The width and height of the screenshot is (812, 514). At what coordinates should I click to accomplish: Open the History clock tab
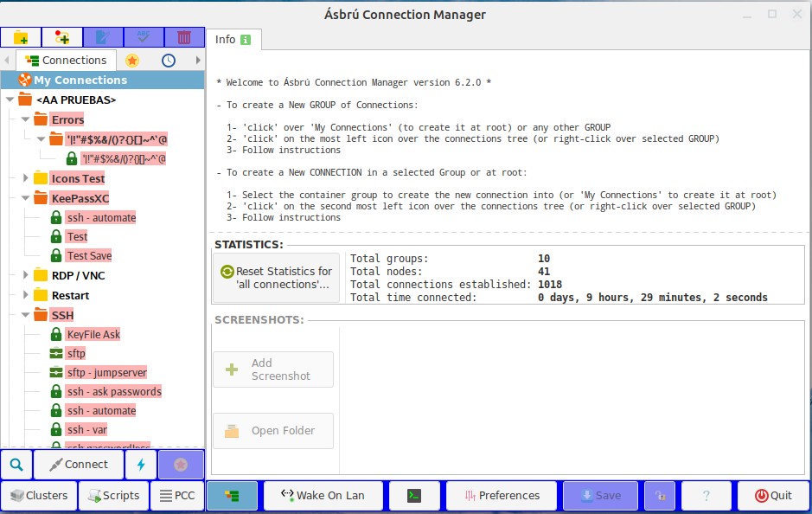tap(169, 61)
